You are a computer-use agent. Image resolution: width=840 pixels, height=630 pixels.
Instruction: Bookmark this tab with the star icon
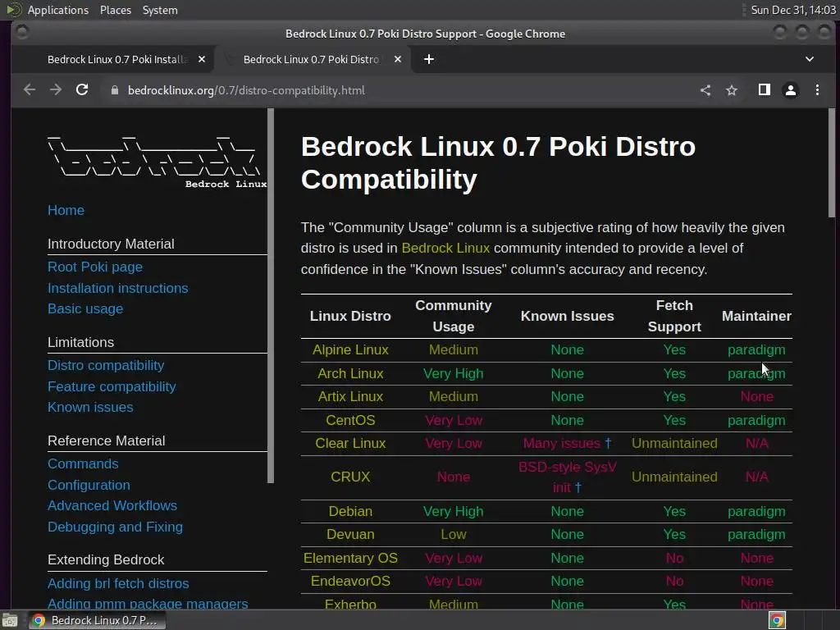coord(732,90)
